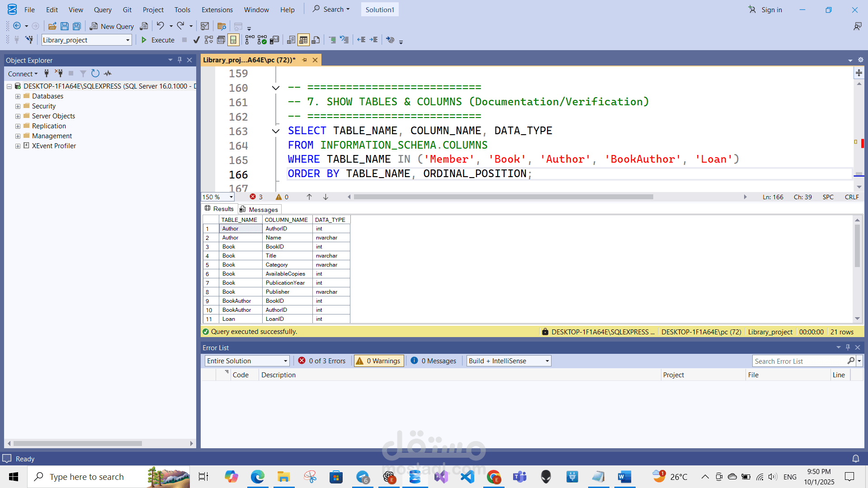Image resolution: width=868 pixels, height=488 pixels.
Task: Save the current query with Save icon
Action: click(65, 26)
